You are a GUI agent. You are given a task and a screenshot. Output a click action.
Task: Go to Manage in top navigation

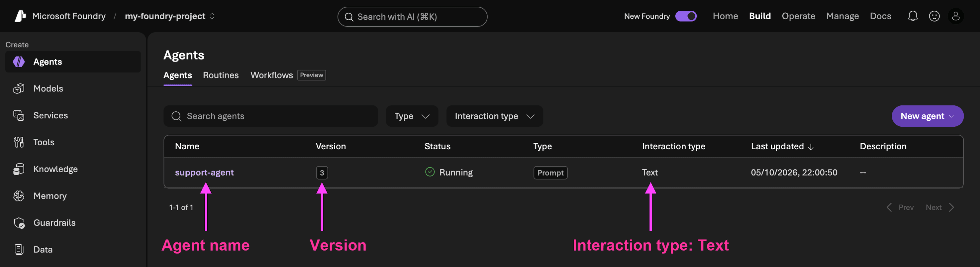842,16
